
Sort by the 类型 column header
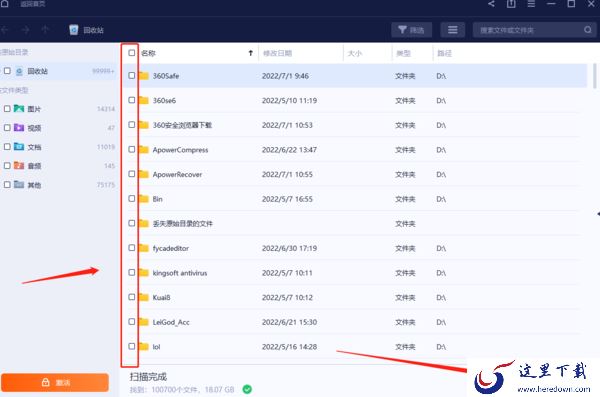point(403,53)
